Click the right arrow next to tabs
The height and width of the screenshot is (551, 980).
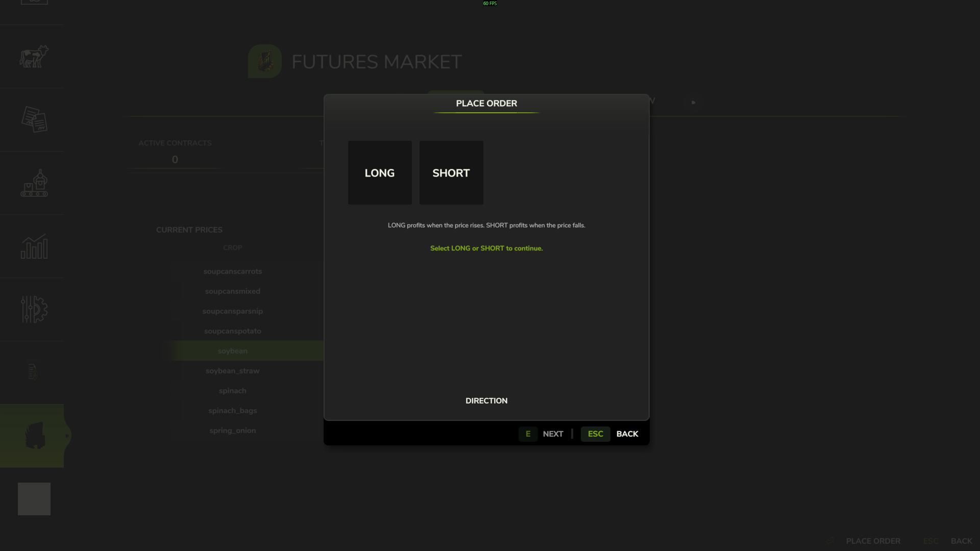tap(693, 103)
